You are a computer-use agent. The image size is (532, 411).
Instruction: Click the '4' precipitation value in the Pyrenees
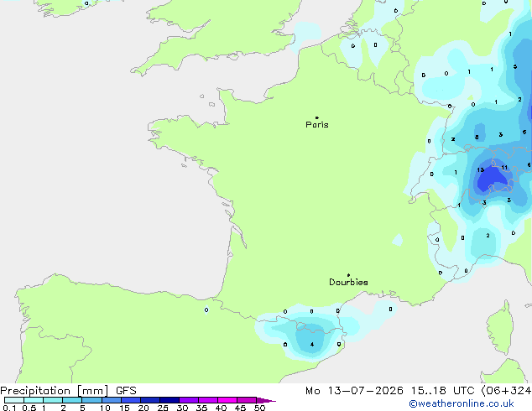312,345
